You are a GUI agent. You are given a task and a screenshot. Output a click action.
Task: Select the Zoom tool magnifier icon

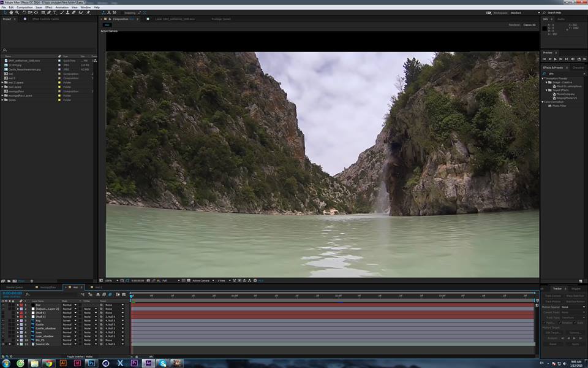tap(16, 12)
